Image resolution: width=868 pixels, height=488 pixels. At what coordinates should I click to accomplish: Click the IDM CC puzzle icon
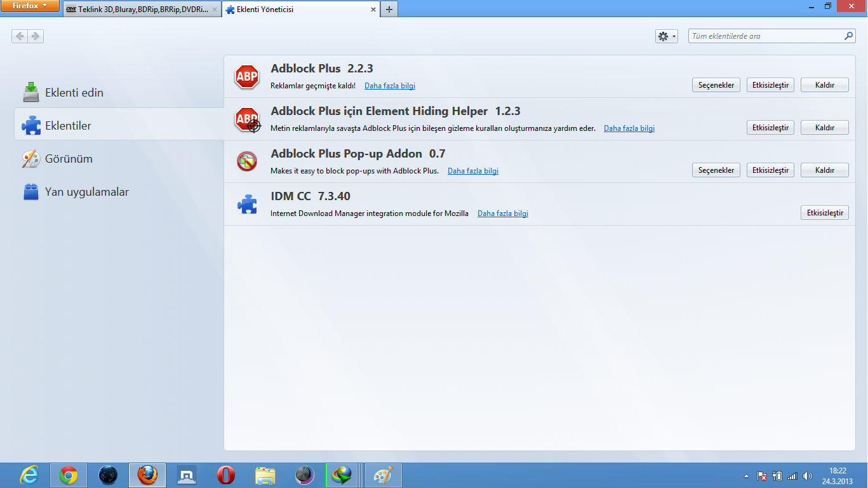click(247, 204)
